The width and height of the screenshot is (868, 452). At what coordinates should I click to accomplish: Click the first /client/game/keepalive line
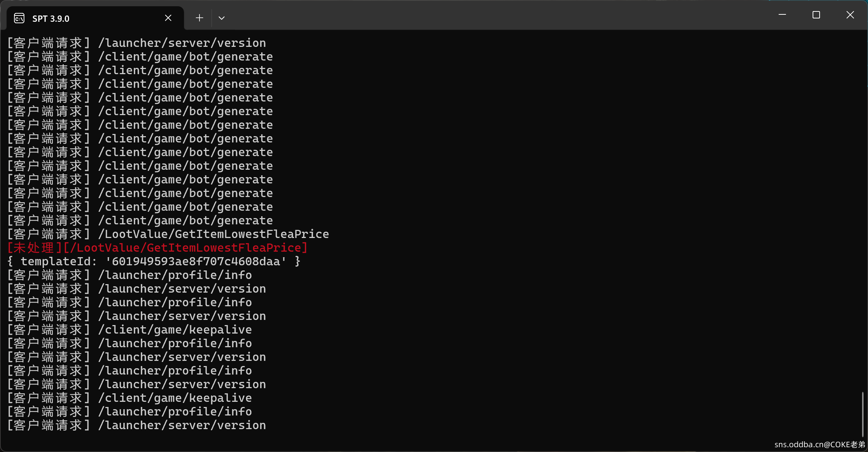(129, 329)
